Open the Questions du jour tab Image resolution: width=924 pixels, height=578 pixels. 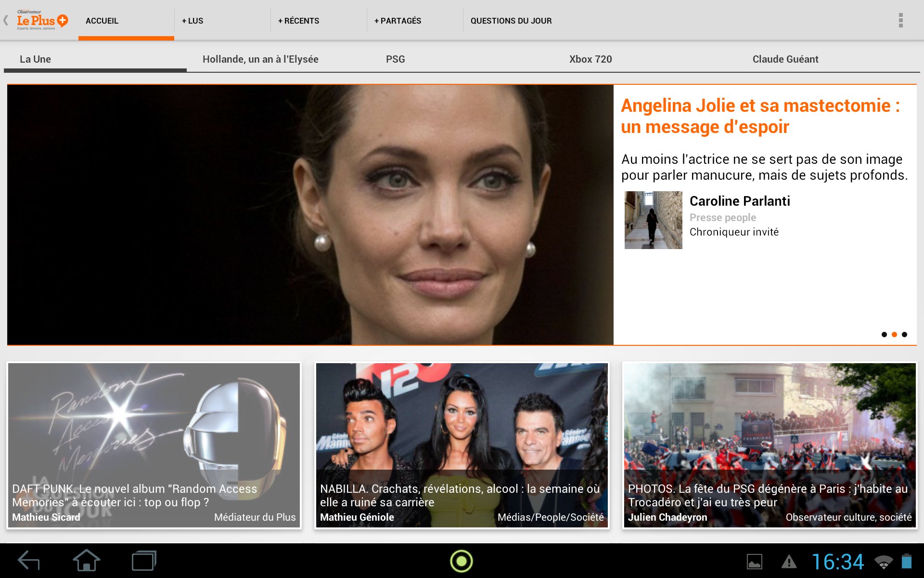click(511, 21)
